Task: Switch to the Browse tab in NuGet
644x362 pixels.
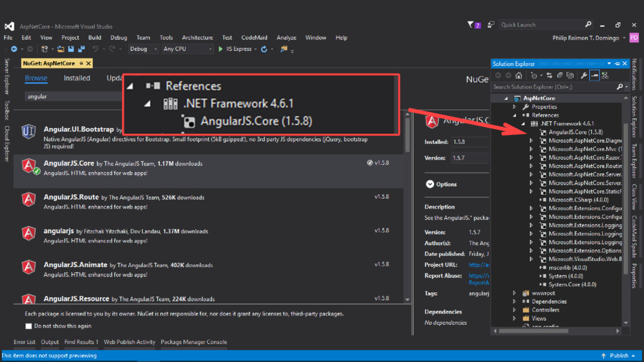Action: (x=36, y=78)
